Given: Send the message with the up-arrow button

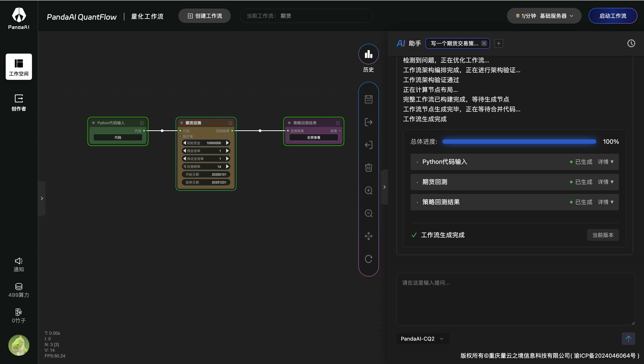Looking at the screenshot, I should tap(628, 338).
